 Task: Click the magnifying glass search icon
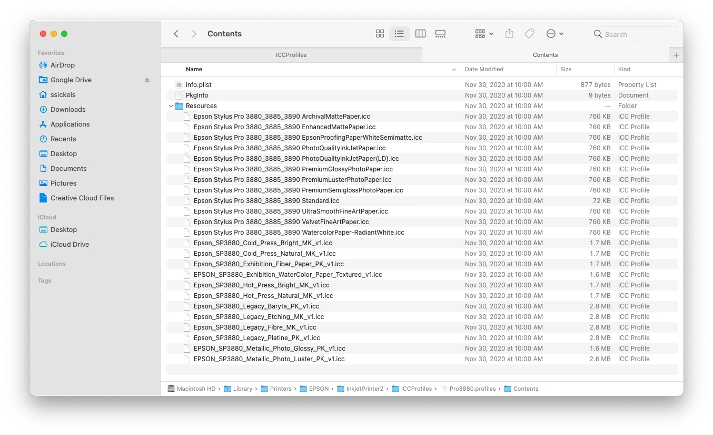point(598,34)
